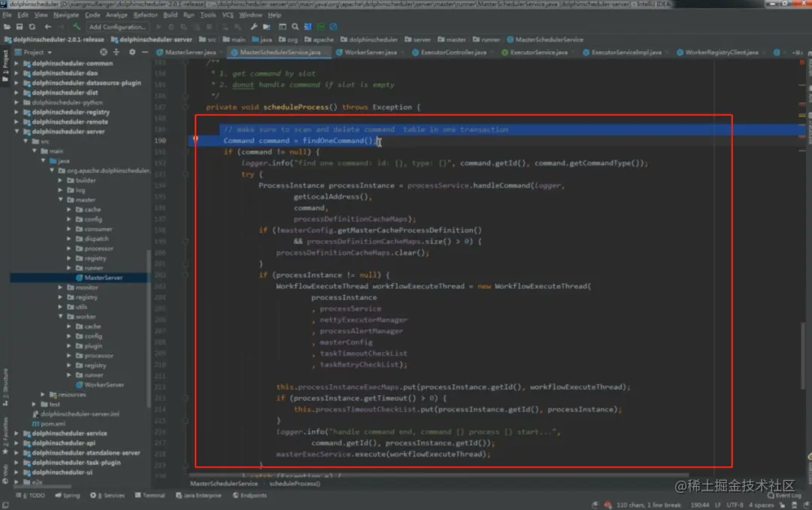The image size is (812, 510).
Task: Click the Expand/Collapse all icon in Project panel
Action: 117,52
